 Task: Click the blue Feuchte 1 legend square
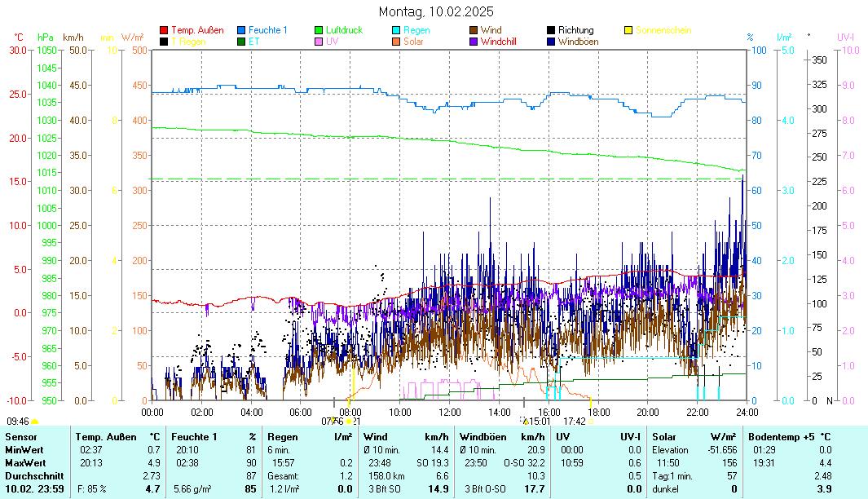242,30
